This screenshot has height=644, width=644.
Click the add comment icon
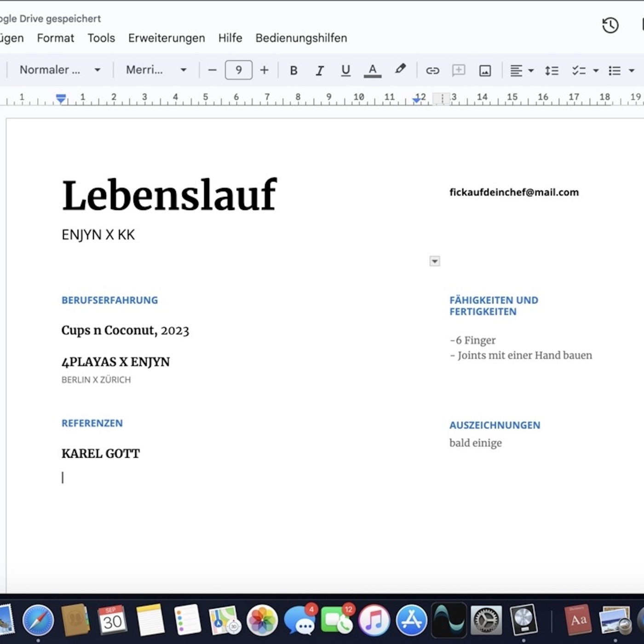click(x=459, y=70)
